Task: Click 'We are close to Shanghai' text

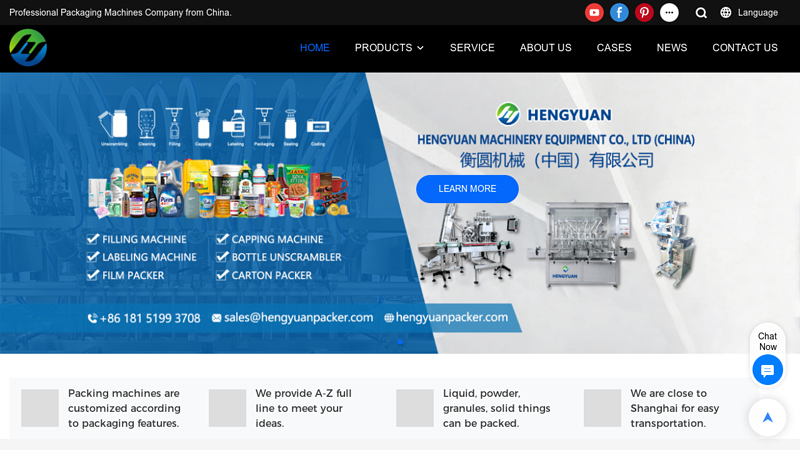Action: pyautogui.click(x=674, y=408)
